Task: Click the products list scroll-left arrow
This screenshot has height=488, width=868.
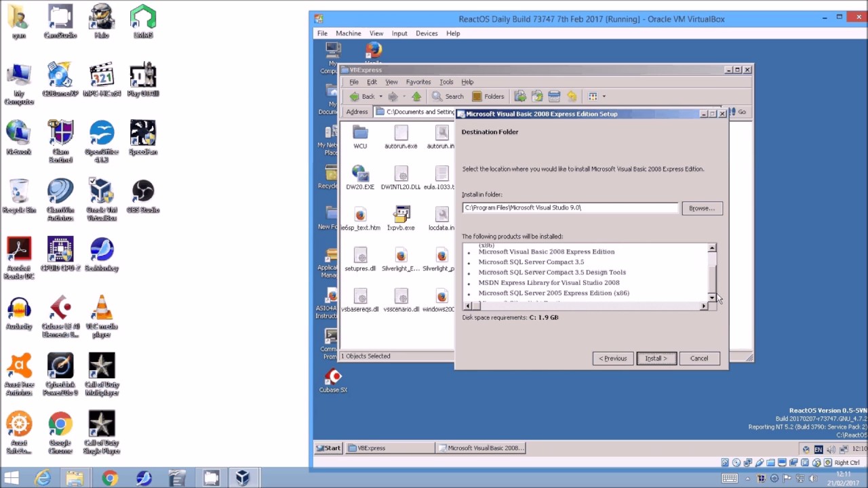Action: (467, 306)
